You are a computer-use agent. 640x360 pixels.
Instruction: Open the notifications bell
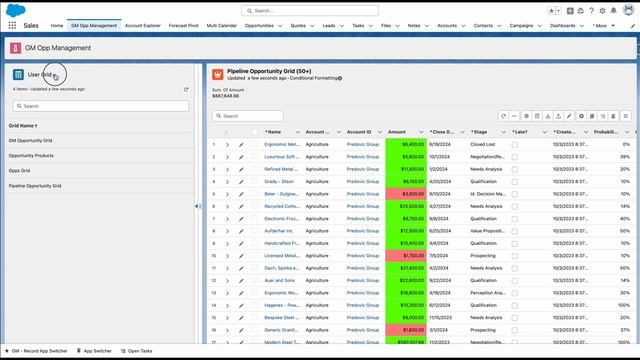[x=613, y=11]
